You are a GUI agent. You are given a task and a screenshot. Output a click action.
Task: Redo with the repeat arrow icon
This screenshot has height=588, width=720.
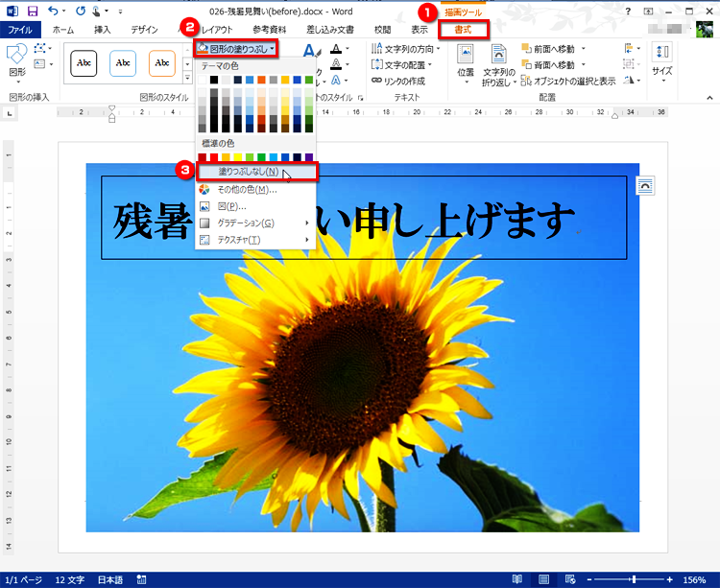pyautogui.click(x=81, y=11)
